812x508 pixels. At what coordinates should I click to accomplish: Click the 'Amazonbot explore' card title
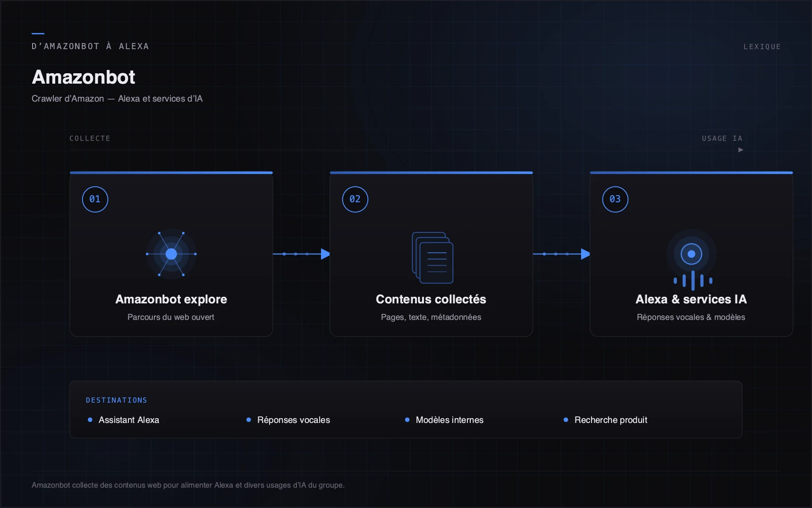[171, 299]
